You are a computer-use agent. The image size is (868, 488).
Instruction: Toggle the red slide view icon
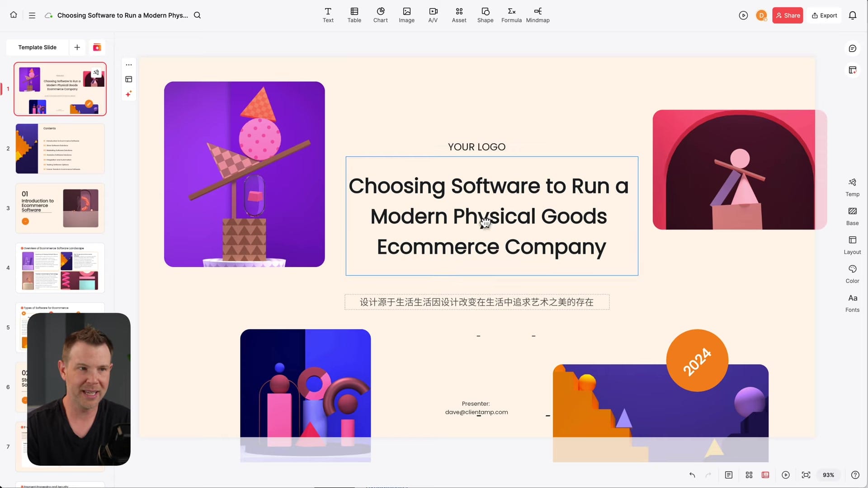(765, 475)
